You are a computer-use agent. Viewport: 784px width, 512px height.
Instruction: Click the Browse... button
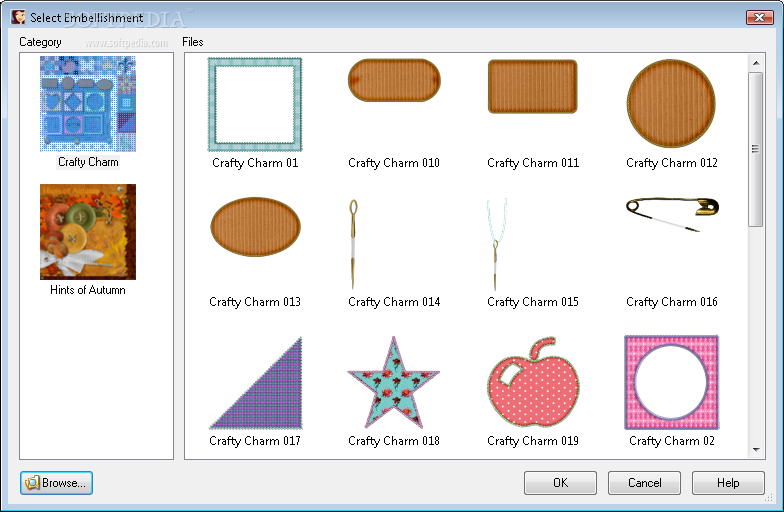(x=56, y=483)
